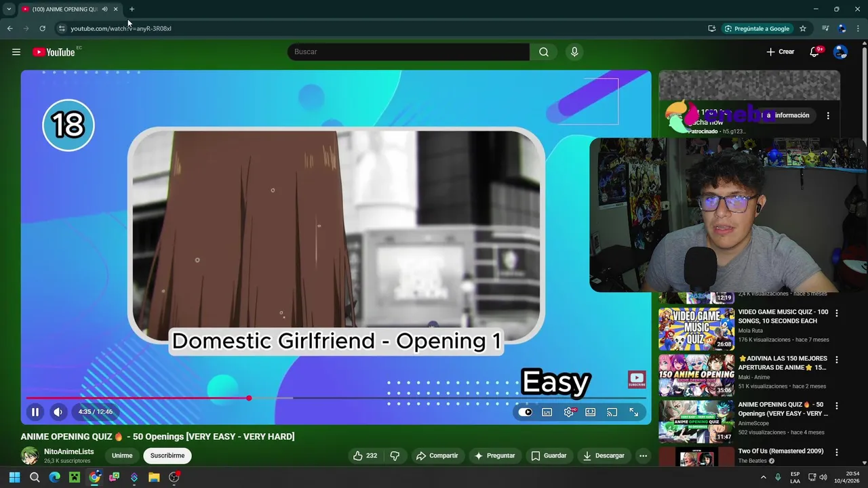Image resolution: width=868 pixels, height=488 pixels.
Task: Bookmark this page with star icon
Action: pos(803,28)
